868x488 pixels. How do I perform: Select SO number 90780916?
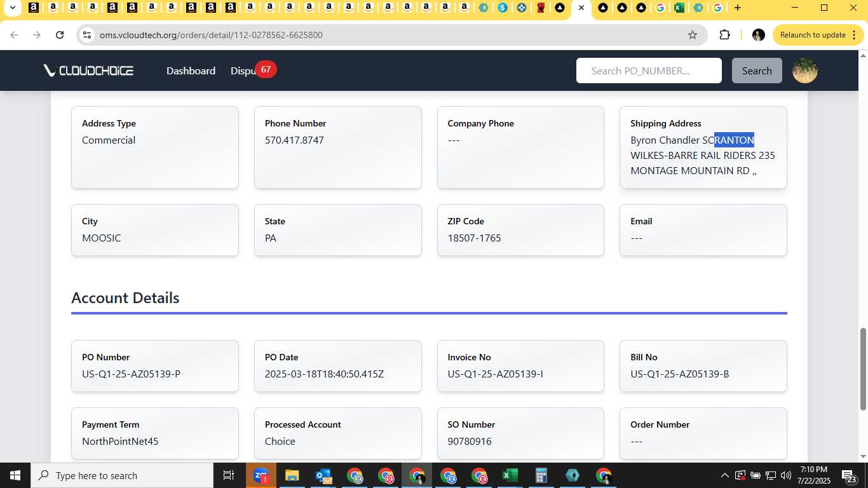click(x=470, y=441)
